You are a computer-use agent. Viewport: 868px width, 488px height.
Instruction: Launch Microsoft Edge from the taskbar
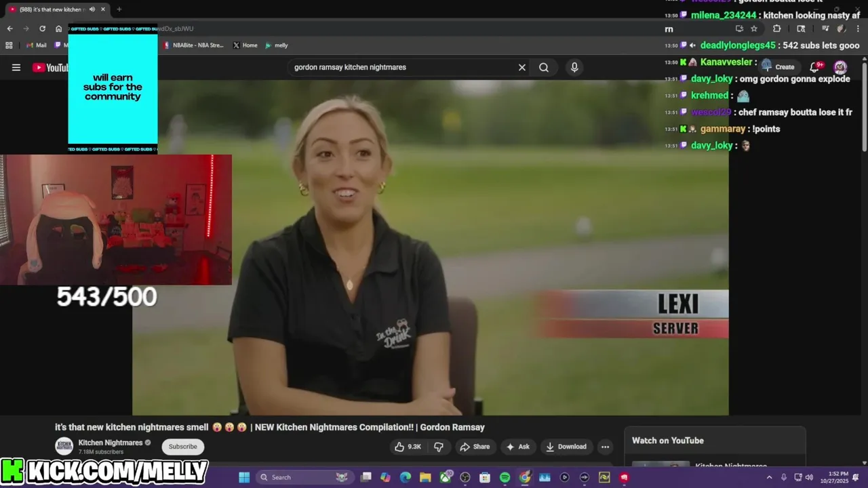[405, 477]
